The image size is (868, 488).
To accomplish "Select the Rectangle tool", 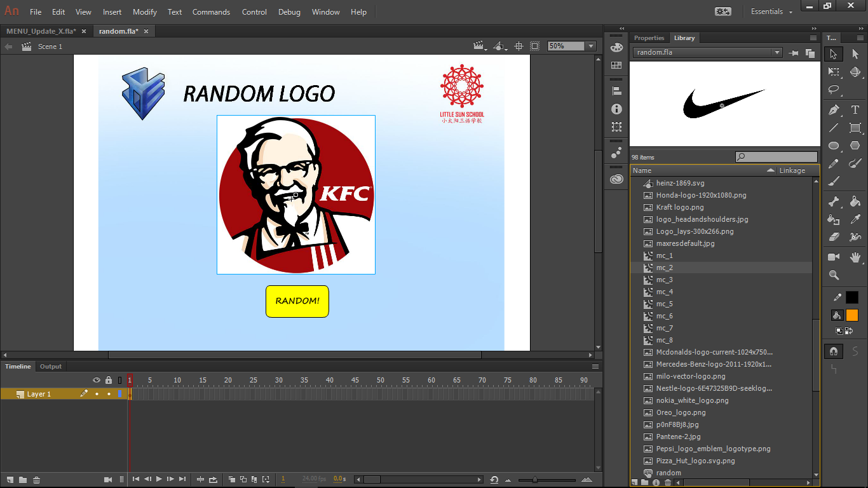I will pos(855,128).
